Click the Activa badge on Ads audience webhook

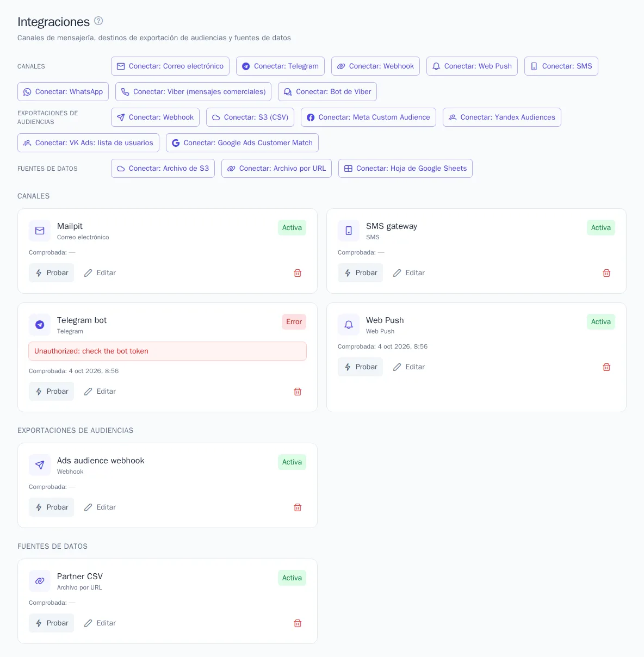click(x=292, y=462)
